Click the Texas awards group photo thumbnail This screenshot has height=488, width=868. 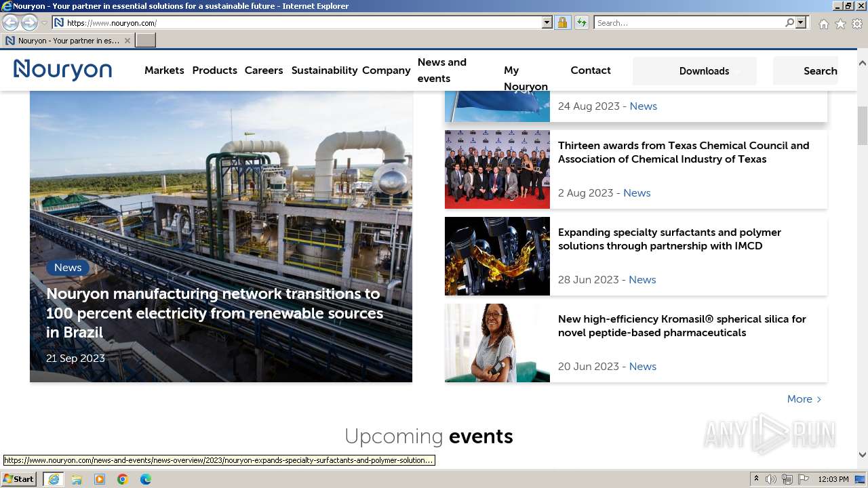pos(497,169)
